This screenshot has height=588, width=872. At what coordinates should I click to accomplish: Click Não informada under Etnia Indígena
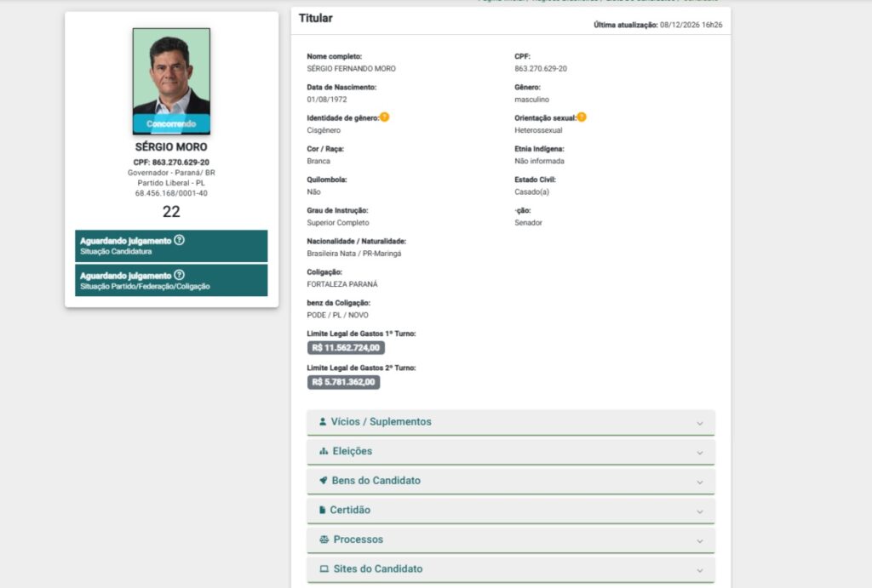tap(539, 161)
